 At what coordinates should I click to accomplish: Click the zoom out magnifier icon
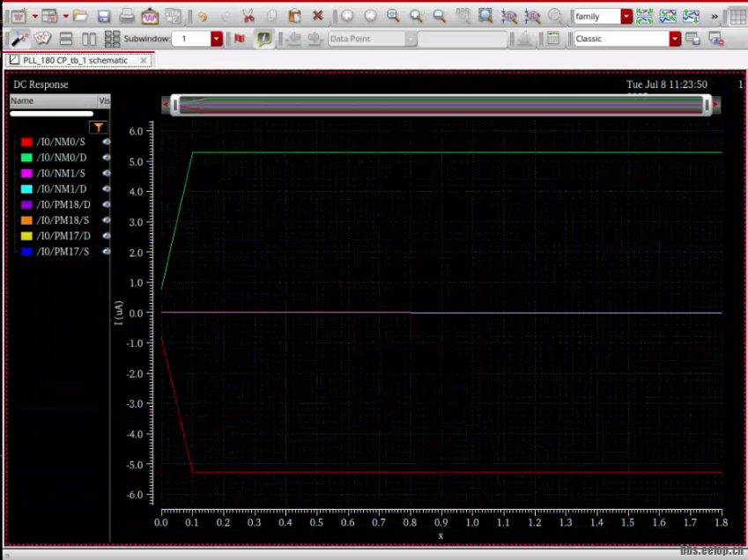[x=440, y=16]
